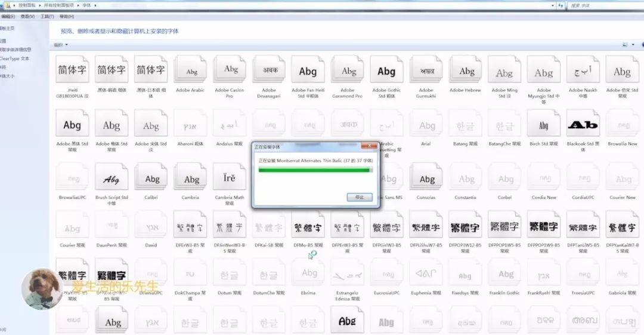Select the Constantia font icon

(x=465, y=177)
